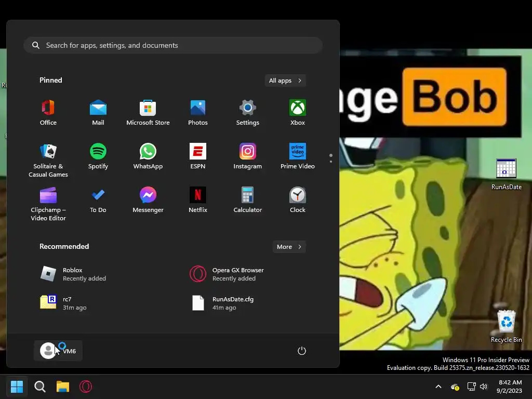The height and width of the screenshot is (399, 532).
Task: Open Solitaire & Casual Games
Action: click(48, 160)
